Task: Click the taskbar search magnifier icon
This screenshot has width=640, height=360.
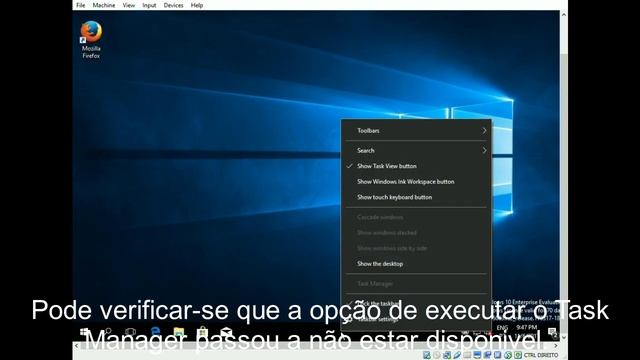Action: coord(107,332)
